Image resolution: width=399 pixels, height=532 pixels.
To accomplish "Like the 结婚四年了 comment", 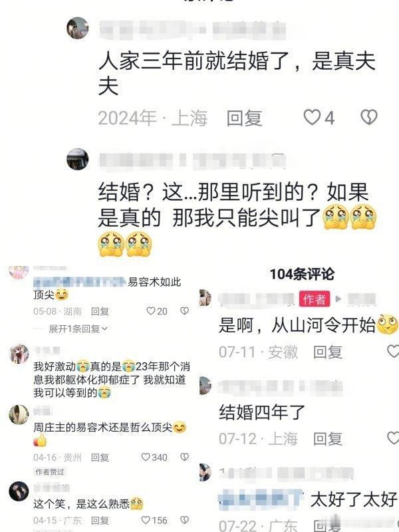I will (x=393, y=438).
